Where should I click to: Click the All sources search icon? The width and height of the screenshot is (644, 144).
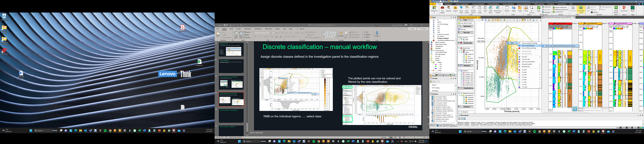pos(532,10)
